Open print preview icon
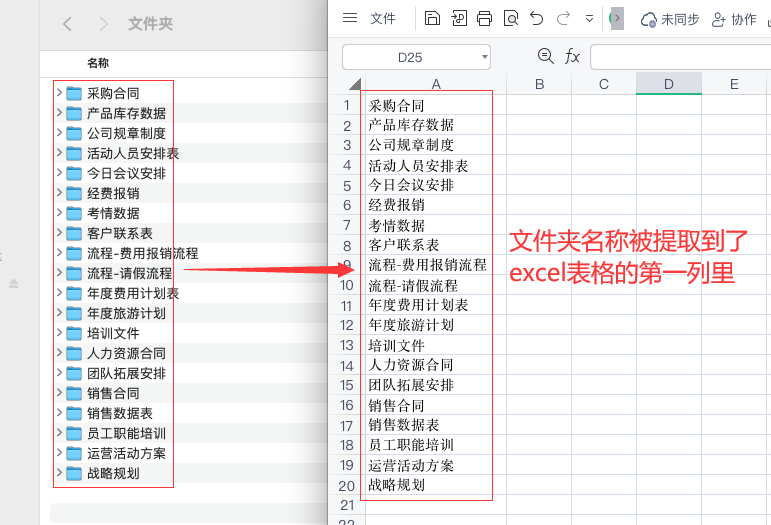The image size is (771, 525). pyautogui.click(x=511, y=19)
